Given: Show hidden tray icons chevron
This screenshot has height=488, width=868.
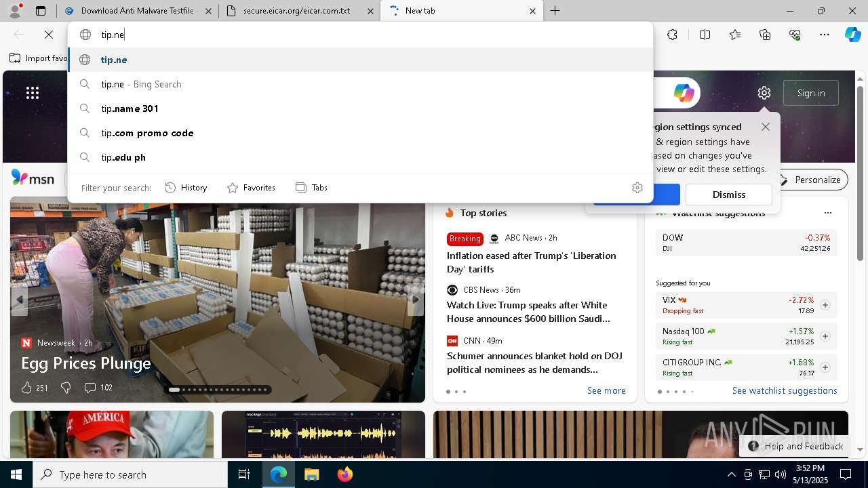Looking at the screenshot, I should (x=731, y=474).
